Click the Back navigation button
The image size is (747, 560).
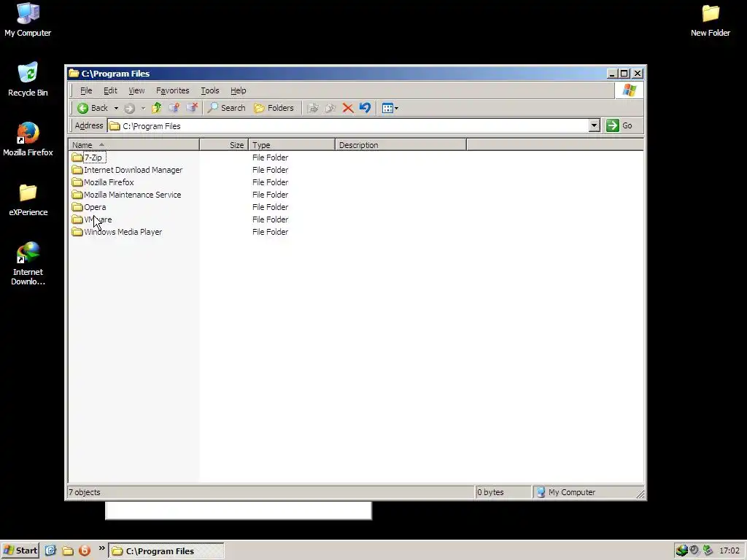[x=93, y=108]
